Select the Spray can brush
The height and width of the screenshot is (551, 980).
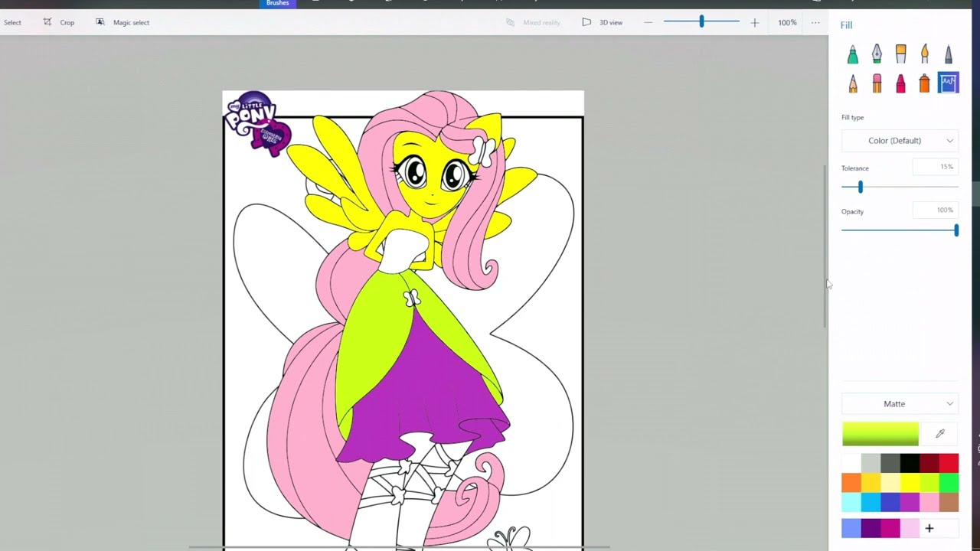pos(925,83)
